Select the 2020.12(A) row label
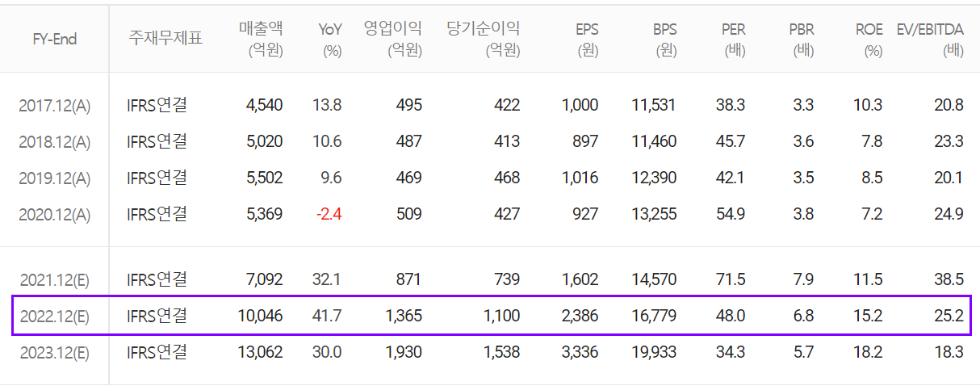The image size is (980, 390). point(55,215)
